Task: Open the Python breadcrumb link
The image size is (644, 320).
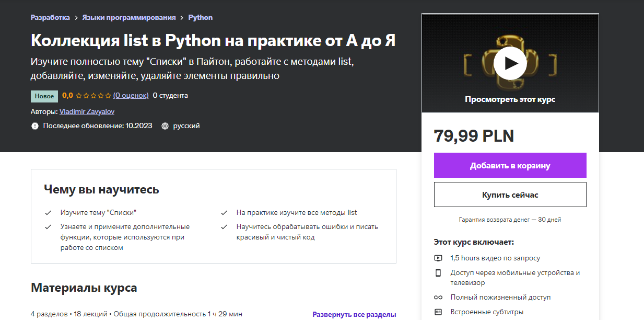Action: (201, 17)
